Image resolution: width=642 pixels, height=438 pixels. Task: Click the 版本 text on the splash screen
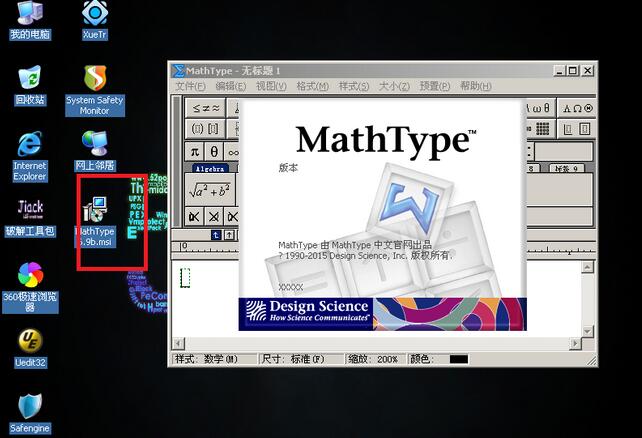(288, 167)
